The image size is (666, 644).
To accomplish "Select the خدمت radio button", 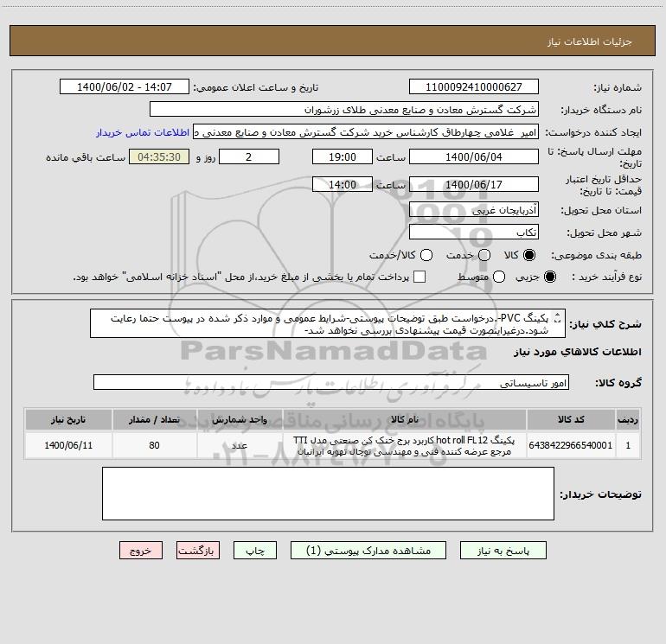I will tap(484, 255).
